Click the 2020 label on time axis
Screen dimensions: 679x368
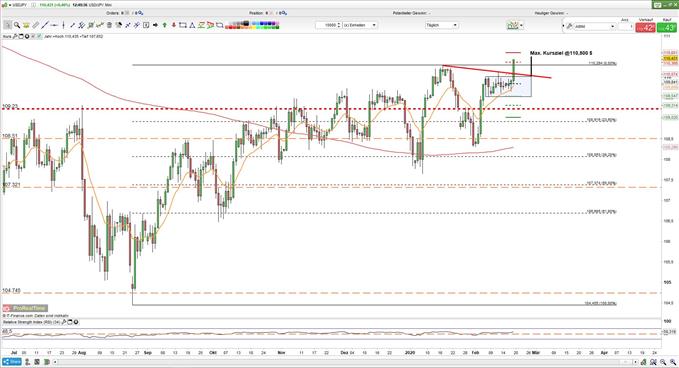[410, 353]
